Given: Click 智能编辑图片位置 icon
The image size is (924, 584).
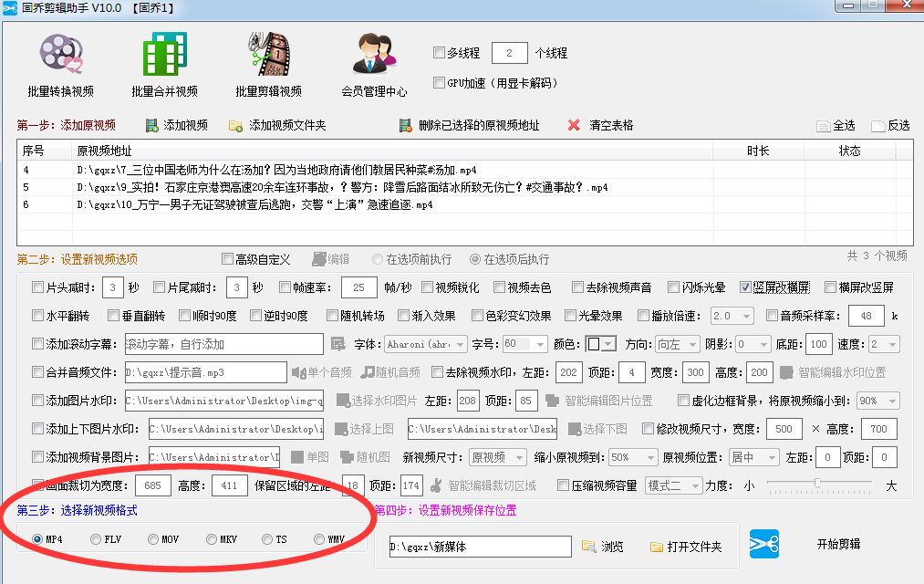Looking at the screenshot, I should pos(552,401).
